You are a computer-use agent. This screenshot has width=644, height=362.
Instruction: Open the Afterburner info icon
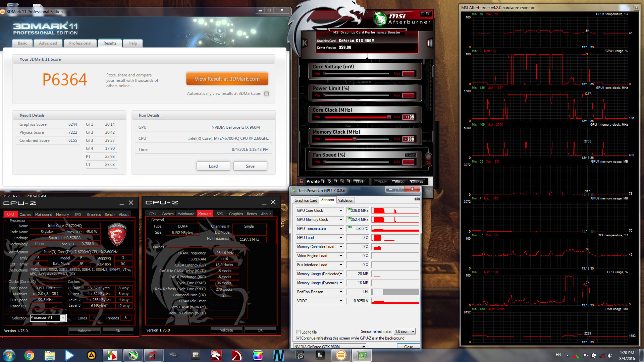pyautogui.click(x=429, y=43)
